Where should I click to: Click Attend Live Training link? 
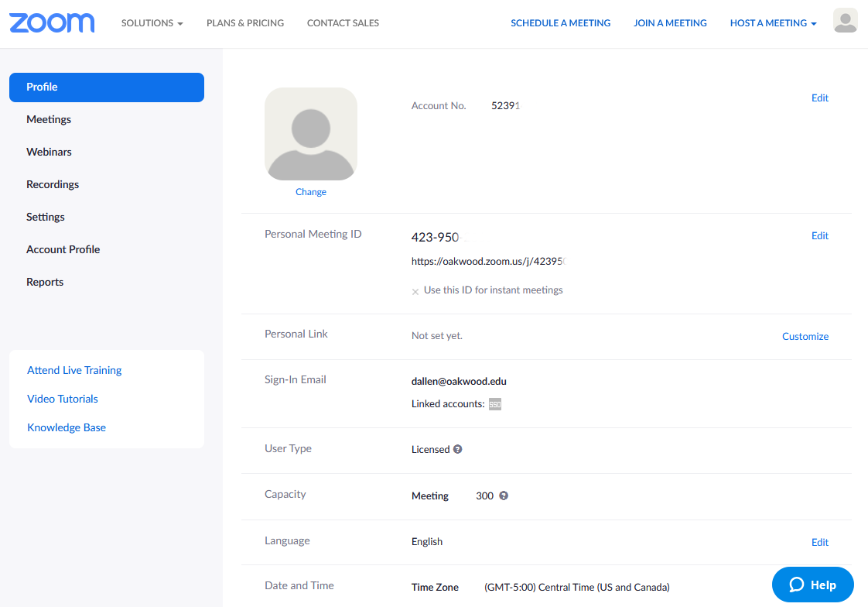74,371
